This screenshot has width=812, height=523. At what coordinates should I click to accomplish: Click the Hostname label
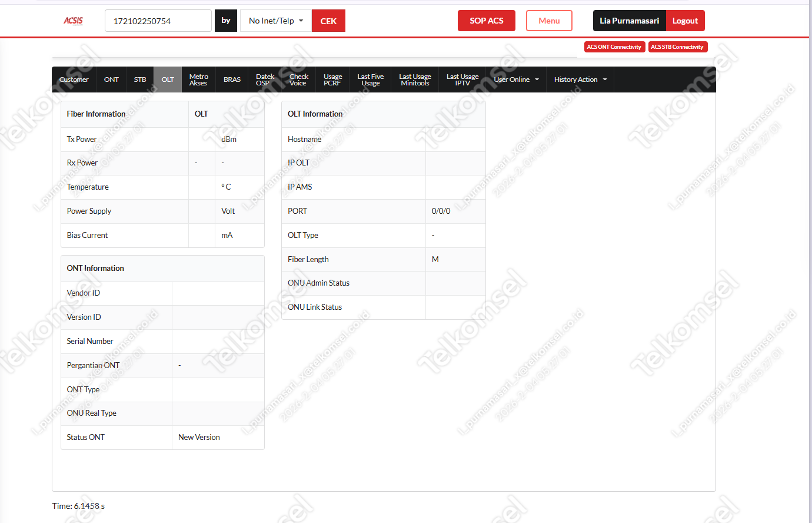point(304,140)
